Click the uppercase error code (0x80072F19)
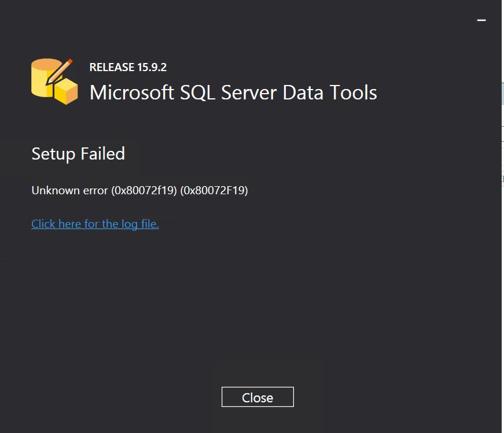The image size is (504, 433). 214,190
